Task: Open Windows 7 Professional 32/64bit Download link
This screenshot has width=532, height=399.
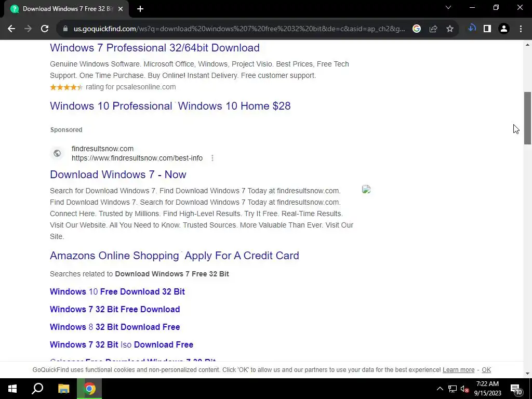Action: coord(155,48)
